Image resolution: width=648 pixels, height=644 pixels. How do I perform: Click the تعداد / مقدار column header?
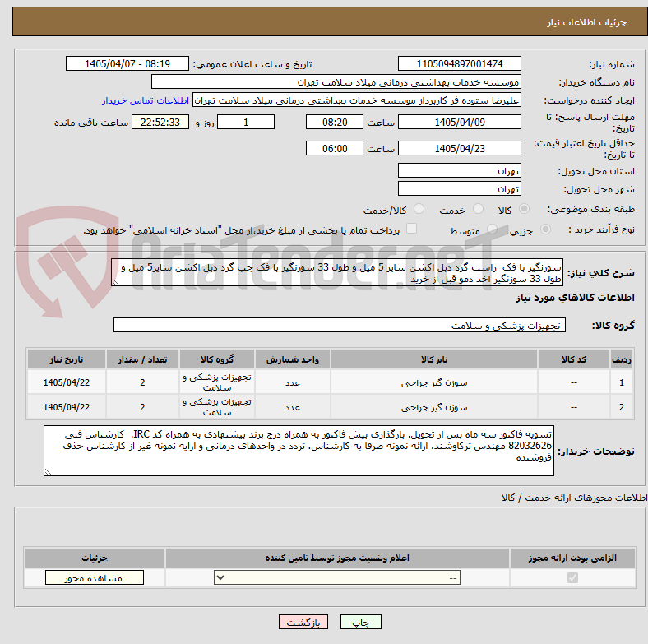(x=142, y=359)
